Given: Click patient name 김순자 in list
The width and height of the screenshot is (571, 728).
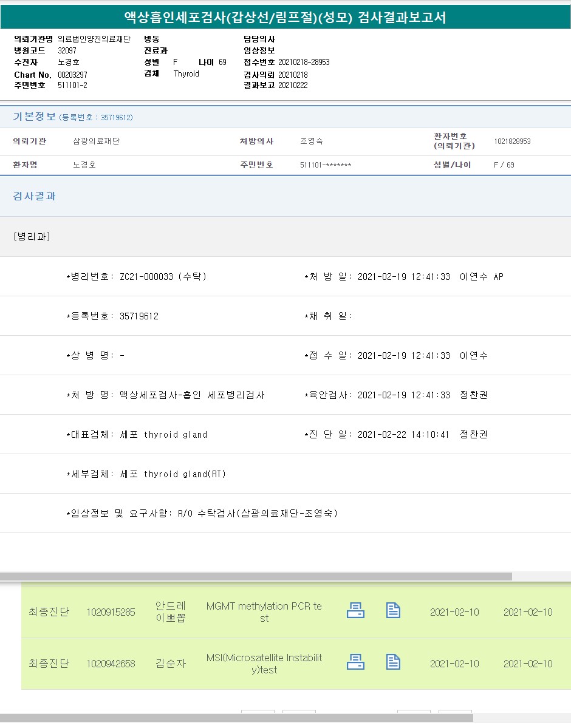Looking at the screenshot, I should (171, 664).
